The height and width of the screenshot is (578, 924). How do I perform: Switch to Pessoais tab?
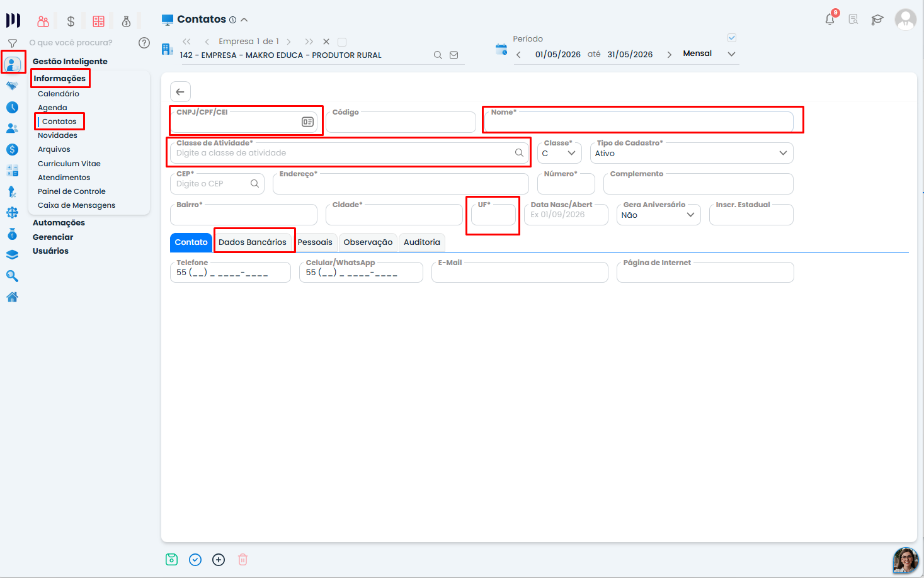tap(315, 242)
